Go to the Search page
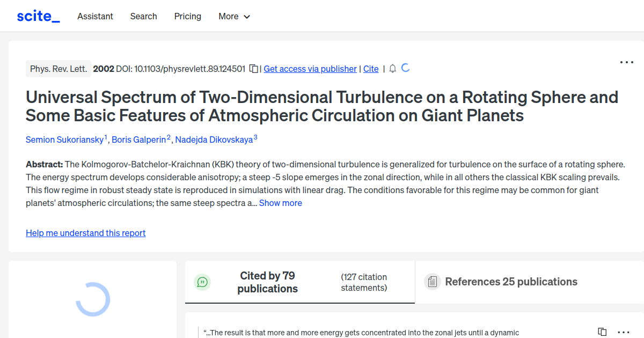Image resolution: width=644 pixels, height=338 pixels. (143, 16)
